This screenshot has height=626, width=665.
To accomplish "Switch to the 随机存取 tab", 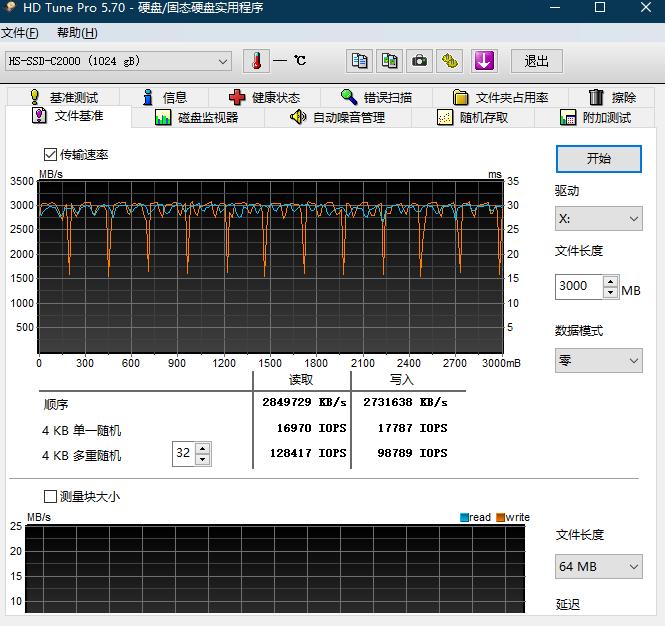I will [472, 117].
